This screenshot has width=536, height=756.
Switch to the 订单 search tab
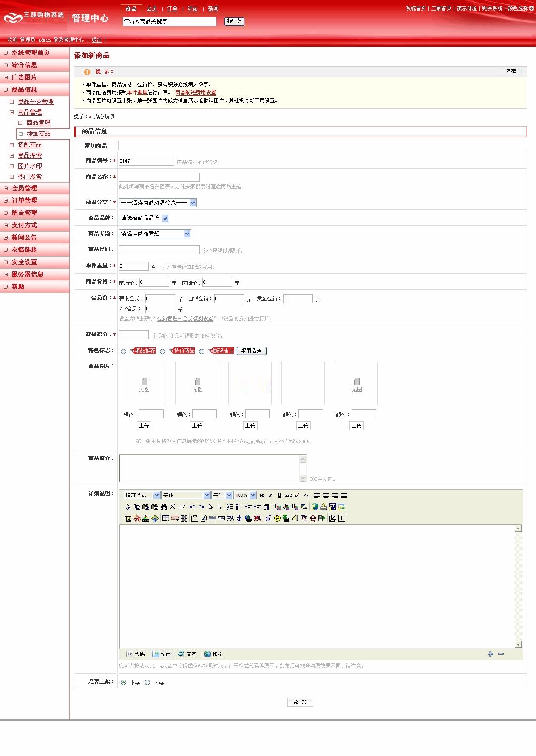pos(172,8)
